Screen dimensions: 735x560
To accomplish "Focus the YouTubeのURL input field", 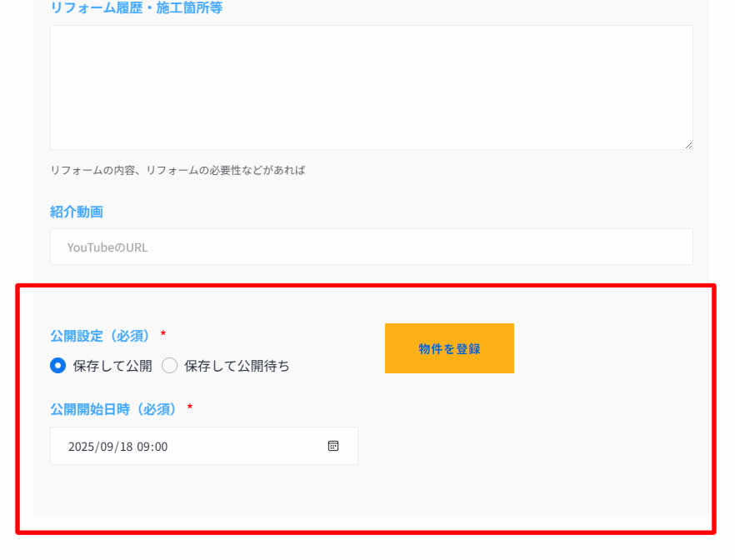I will (x=371, y=247).
